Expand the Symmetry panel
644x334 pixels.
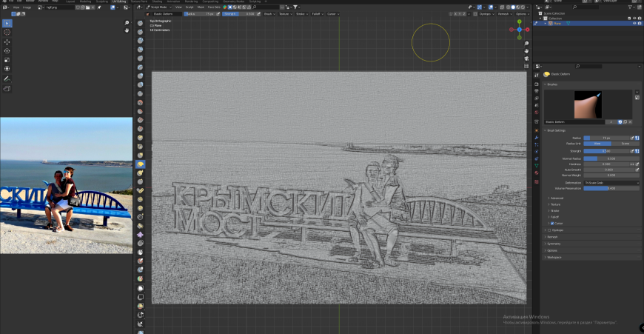pos(553,244)
